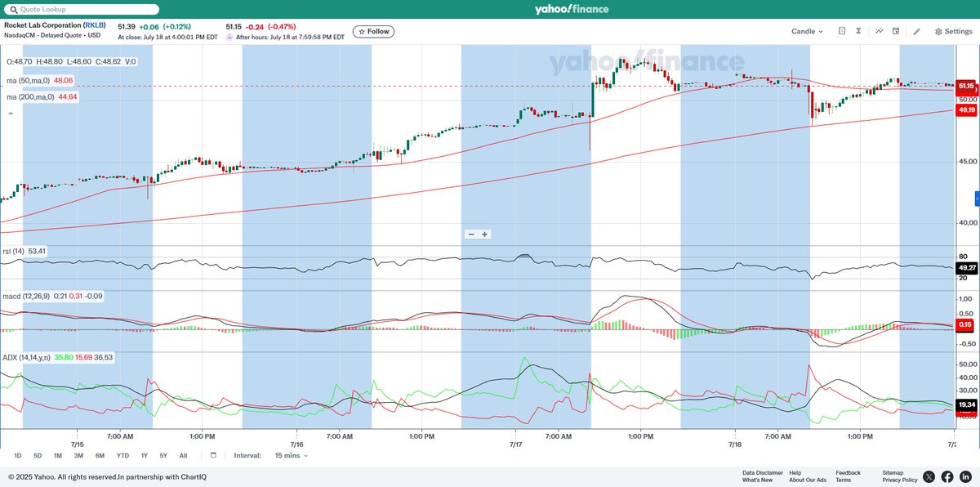The width and height of the screenshot is (980, 487).
Task: Focus the Quote Lookup search field
Action: pos(82,9)
